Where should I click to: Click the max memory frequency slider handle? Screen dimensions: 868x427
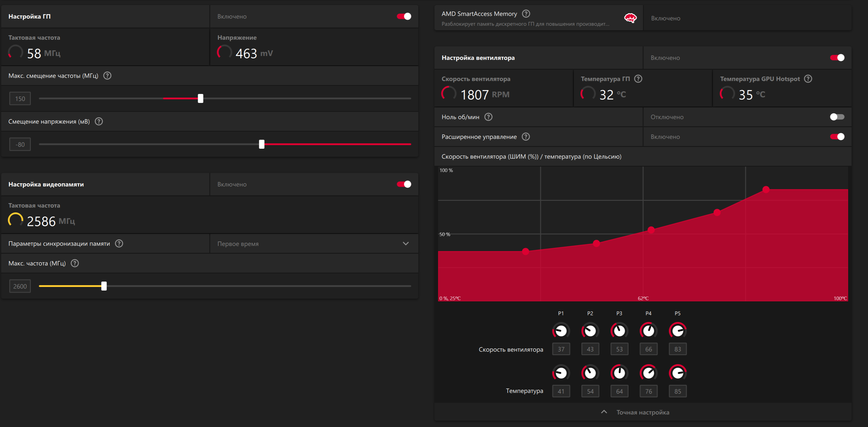104,286
